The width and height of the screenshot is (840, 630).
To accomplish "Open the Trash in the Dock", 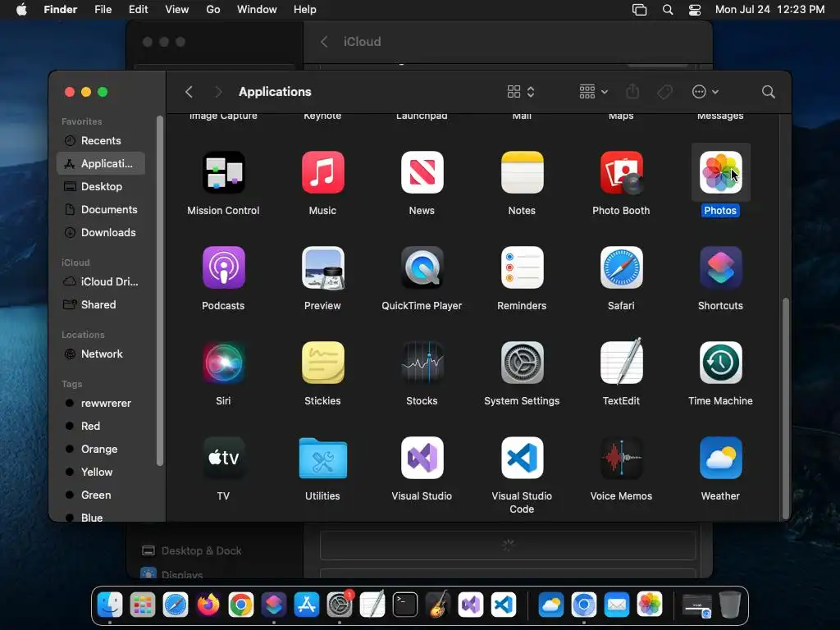I will pos(729,605).
